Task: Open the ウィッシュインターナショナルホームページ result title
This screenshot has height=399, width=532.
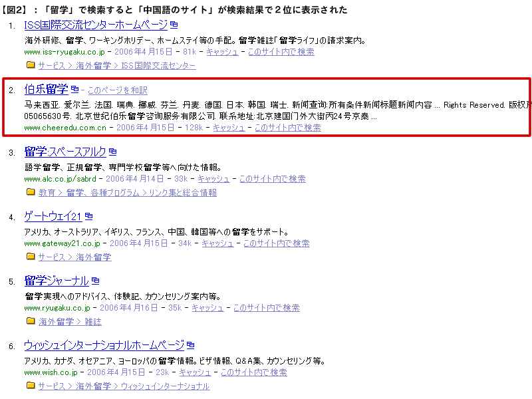Action: [x=104, y=345]
